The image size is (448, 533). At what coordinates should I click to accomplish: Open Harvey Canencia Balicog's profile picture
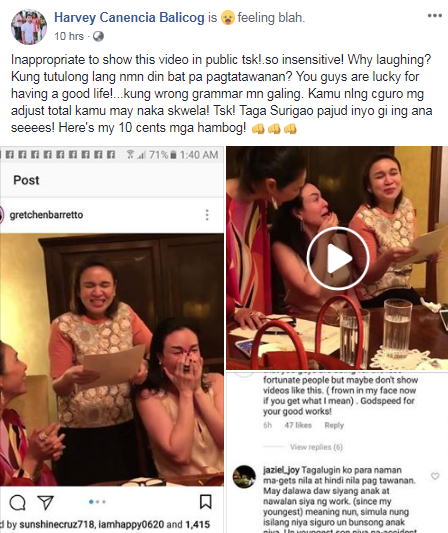tap(29, 27)
